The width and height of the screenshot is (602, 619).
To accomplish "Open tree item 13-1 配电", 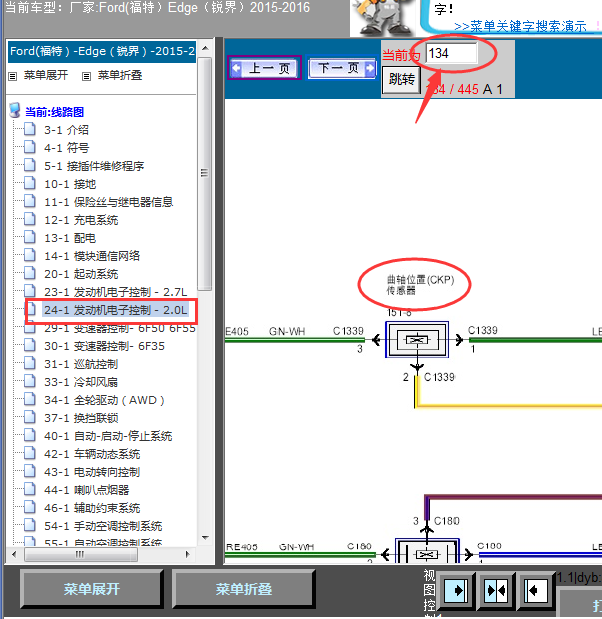I will 70,238.
